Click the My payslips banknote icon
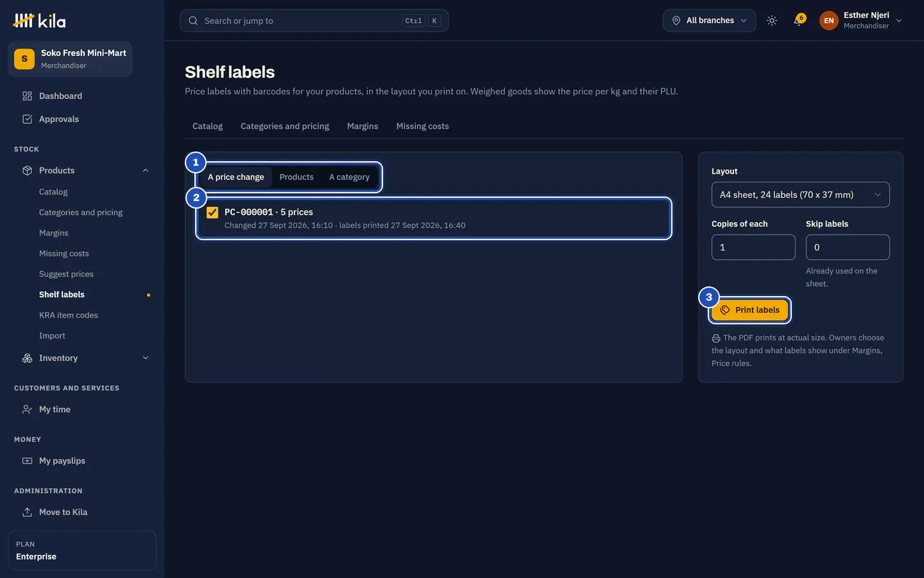924x578 pixels. tap(27, 461)
